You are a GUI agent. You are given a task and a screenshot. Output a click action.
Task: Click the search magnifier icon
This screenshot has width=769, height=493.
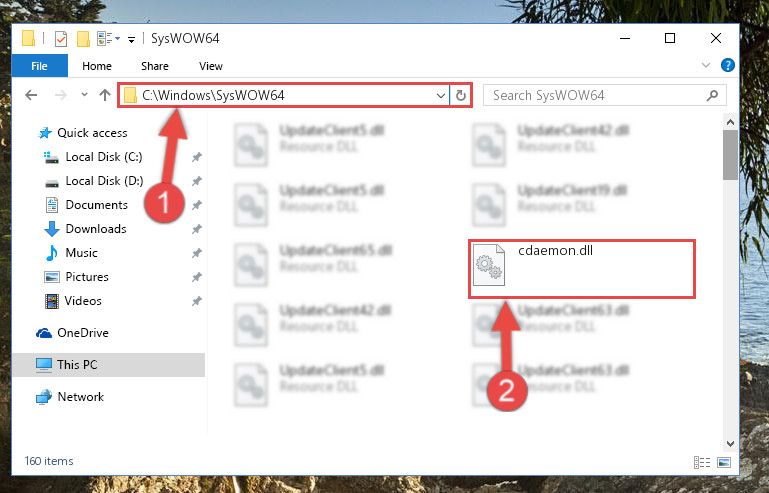click(712, 95)
